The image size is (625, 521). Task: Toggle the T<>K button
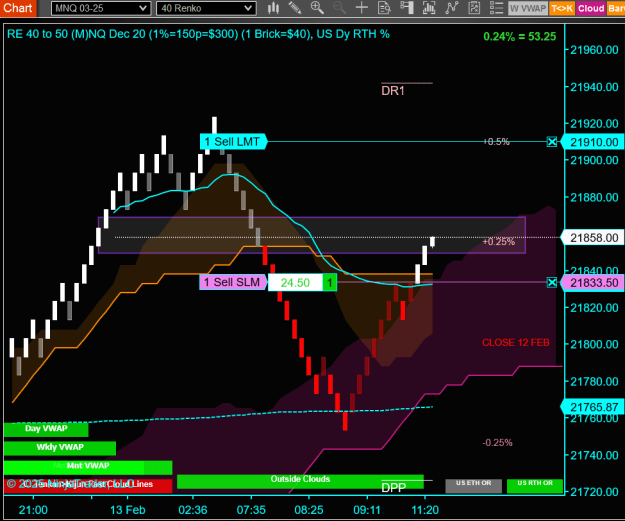[x=562, y=8]
